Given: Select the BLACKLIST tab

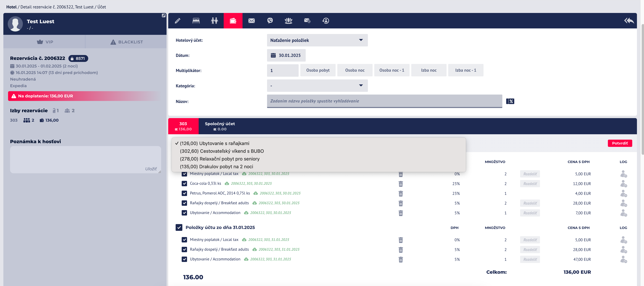Looking at the screenshot, I should pos(127,42).
